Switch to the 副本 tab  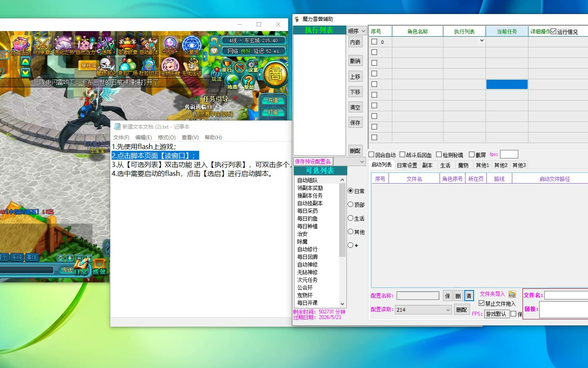tap(427, 165)
